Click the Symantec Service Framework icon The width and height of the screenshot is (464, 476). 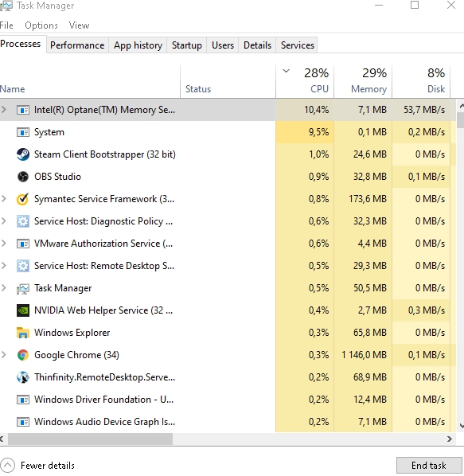point(23,199)
